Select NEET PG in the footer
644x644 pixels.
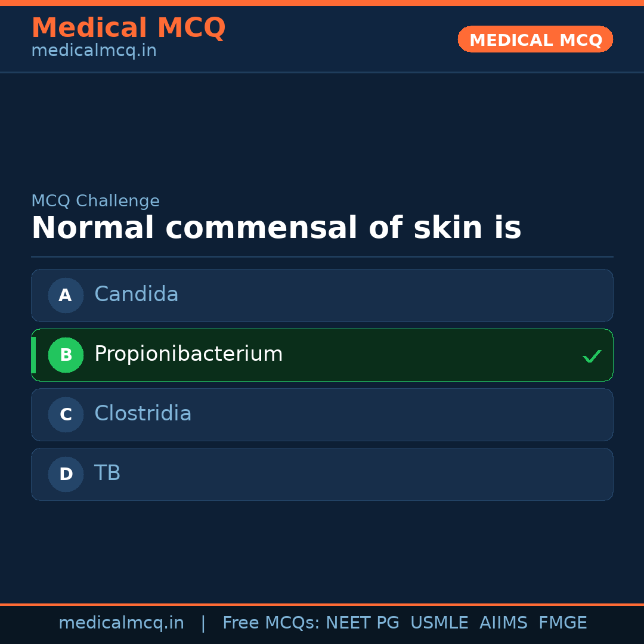click(x=363, y=623)
